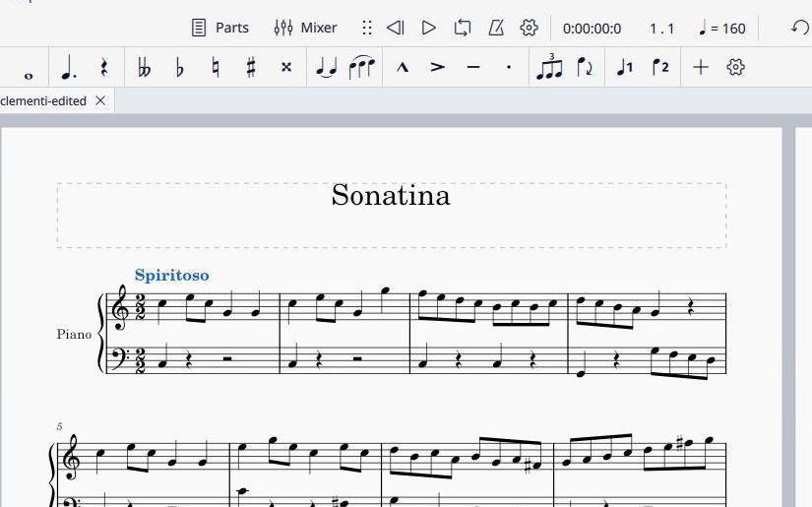This screenshot has width=812, height=507.
Task: Start playback with the Play button
Action: click(428, 28)
